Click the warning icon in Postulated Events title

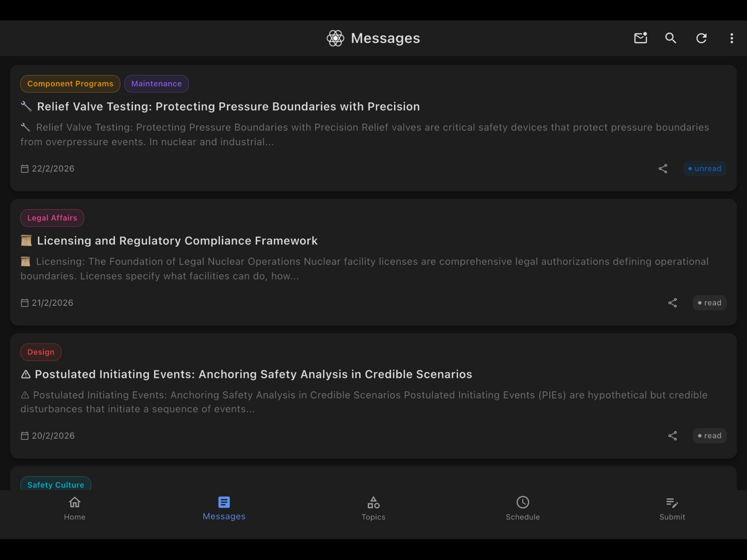coord(26,374)
